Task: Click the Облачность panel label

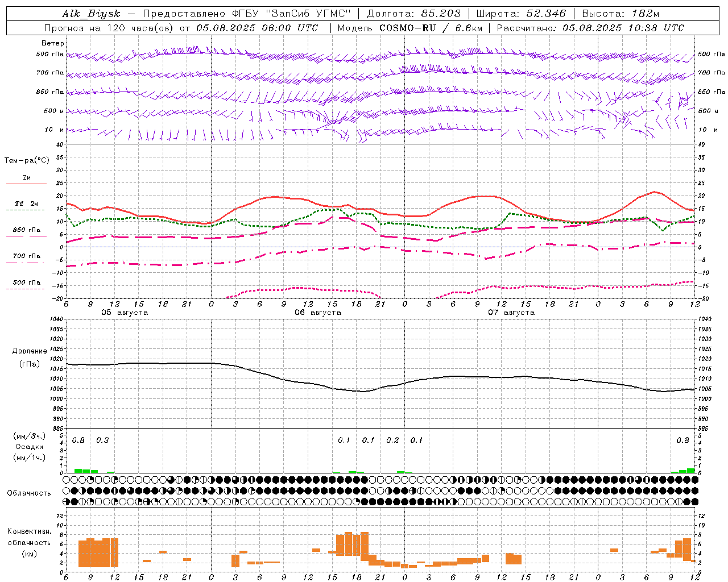Action: tap(29, 493)
